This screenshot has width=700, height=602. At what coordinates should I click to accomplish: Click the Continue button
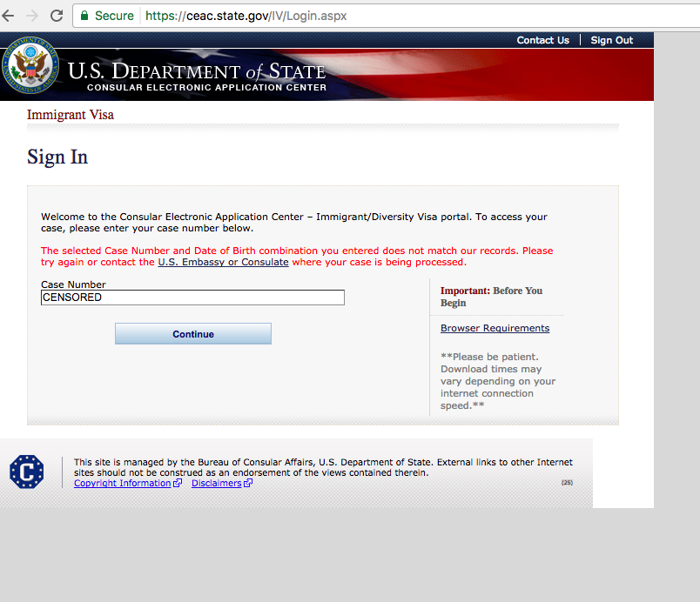pos(193,333)
